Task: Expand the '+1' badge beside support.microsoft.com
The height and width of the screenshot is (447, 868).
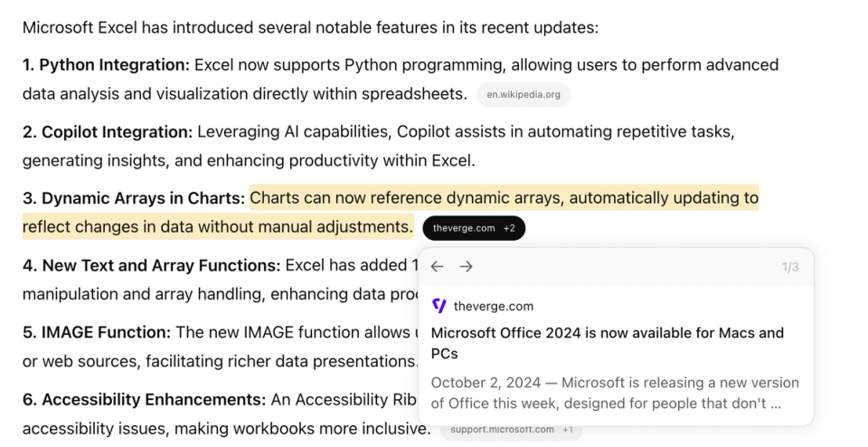Action: (x=568, y=430)
